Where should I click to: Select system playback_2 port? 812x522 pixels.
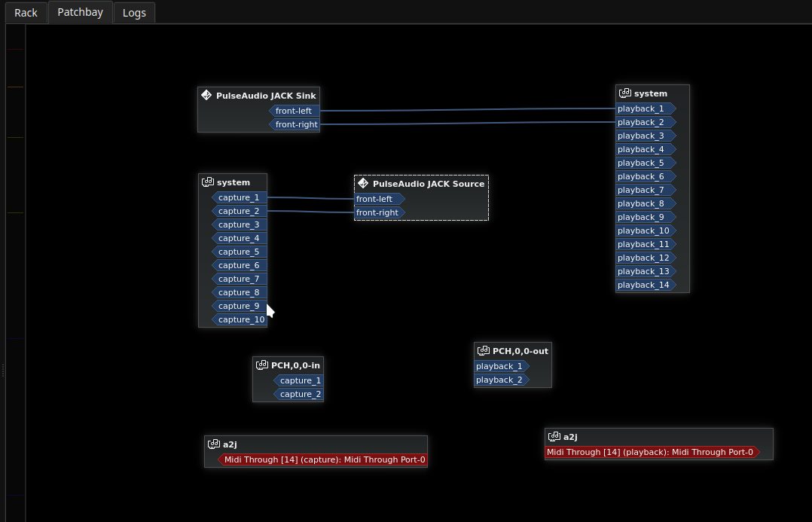(x=646, y=122)
